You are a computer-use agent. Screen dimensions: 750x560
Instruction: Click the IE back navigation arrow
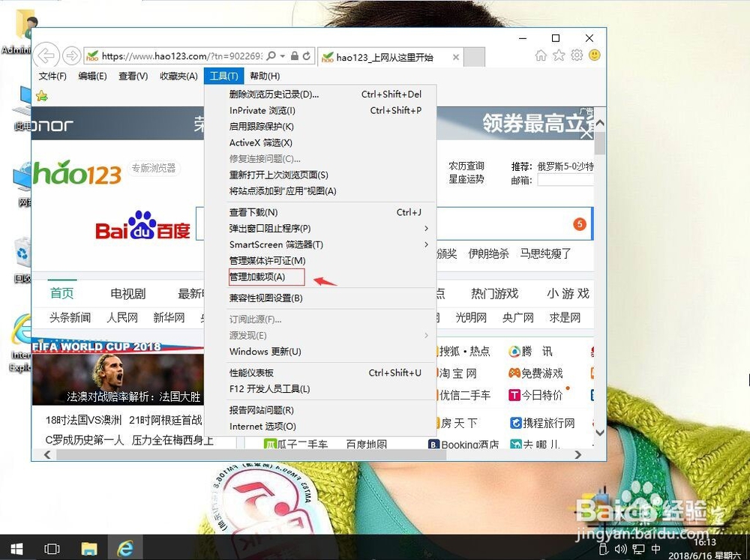[x=46, y=56]
